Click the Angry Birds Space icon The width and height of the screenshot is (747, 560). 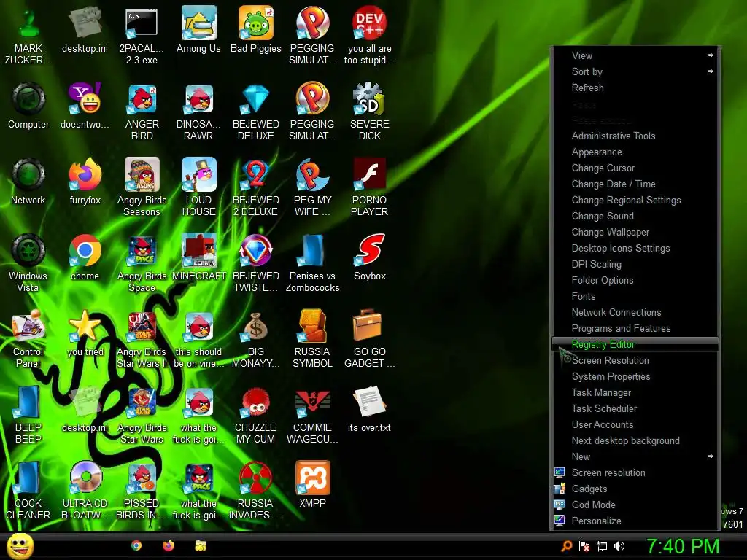click(x=142, y=262)
